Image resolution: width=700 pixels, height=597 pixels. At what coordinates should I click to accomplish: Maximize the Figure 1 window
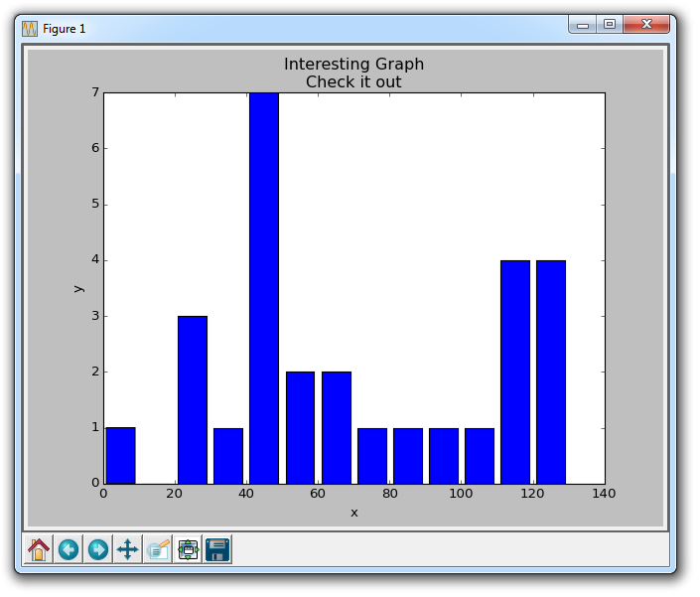610,25
